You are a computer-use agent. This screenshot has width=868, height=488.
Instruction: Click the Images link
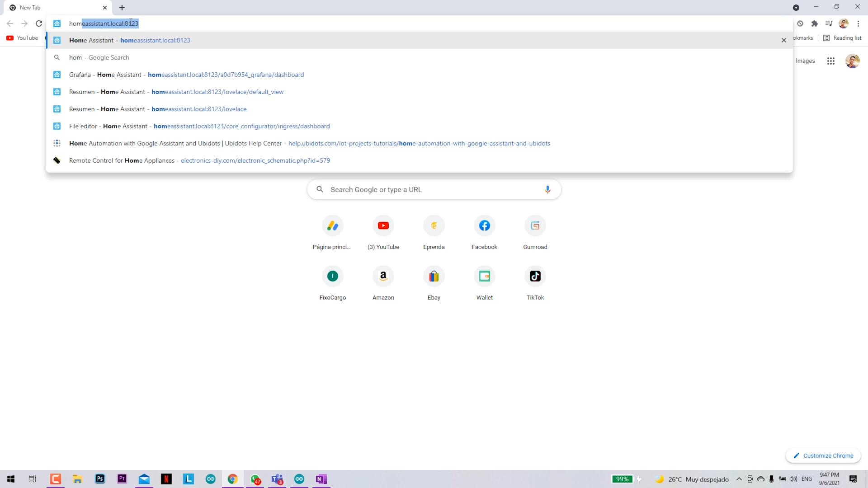805,61
